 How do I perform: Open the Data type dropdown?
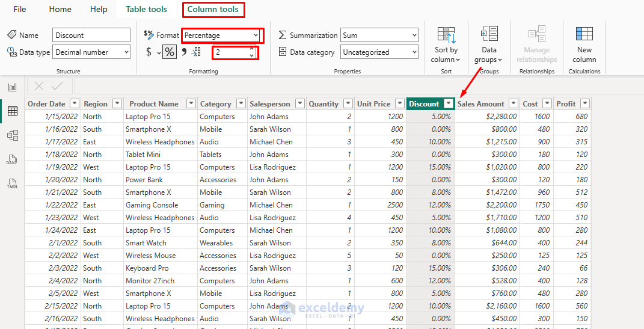(91, 52)
